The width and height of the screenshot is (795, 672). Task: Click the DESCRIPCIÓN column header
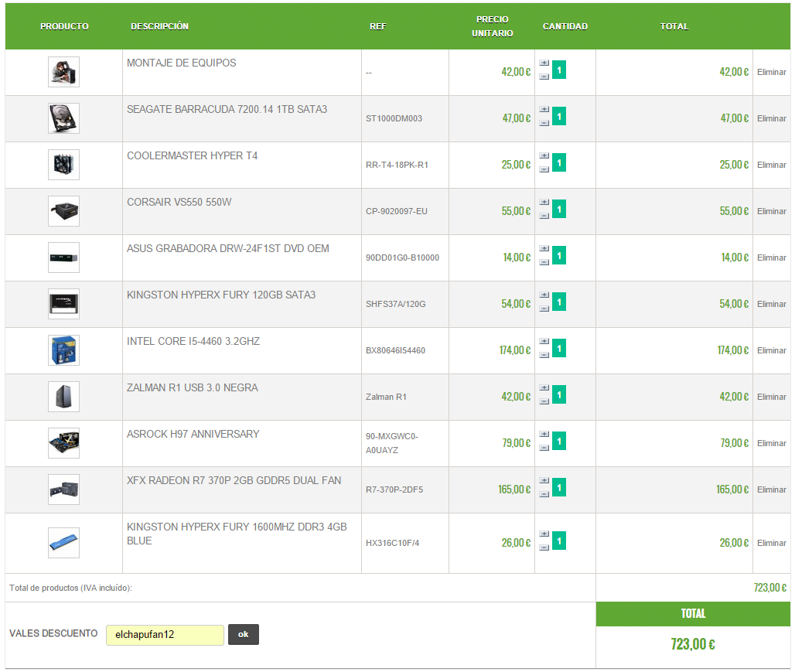click(x=160, y=26)
